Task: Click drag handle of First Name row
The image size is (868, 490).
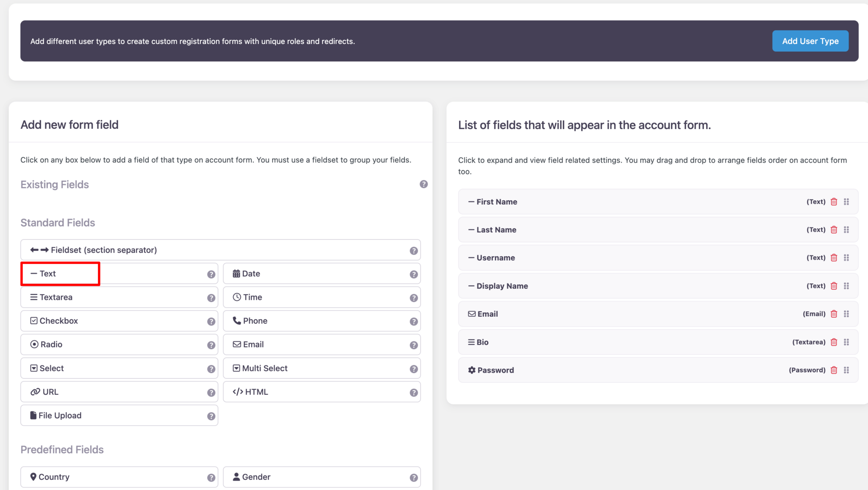Action: point(846,202)
